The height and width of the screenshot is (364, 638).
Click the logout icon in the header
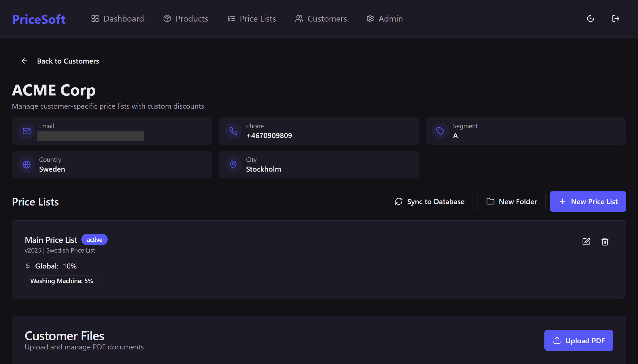point(615,19)
